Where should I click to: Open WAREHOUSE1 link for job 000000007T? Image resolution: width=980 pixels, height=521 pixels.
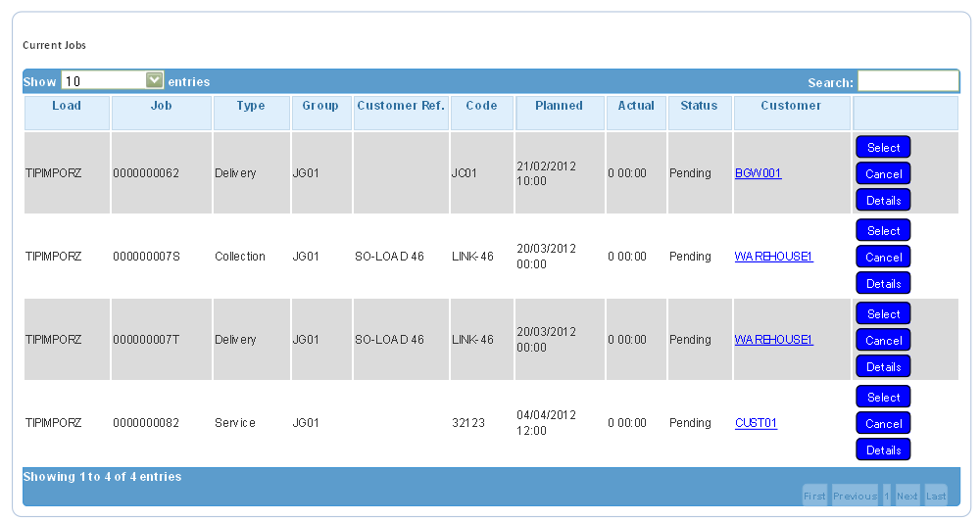pos(774,339)
